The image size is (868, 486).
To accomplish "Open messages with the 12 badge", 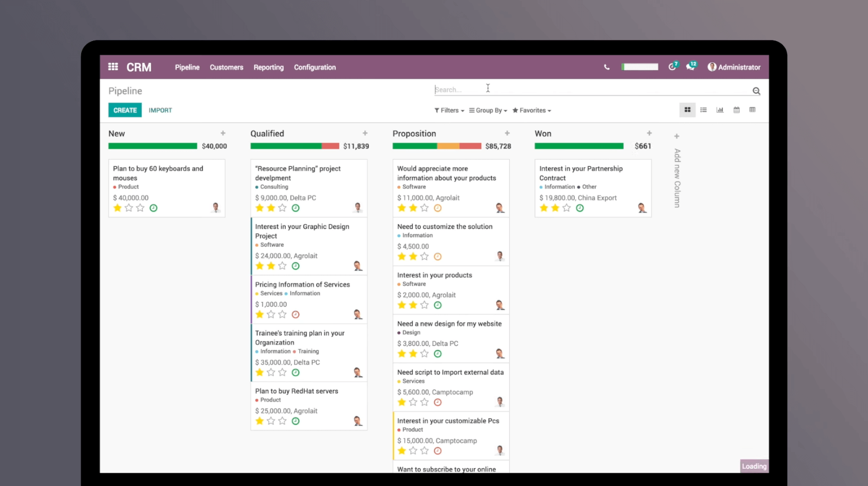I will coord(690,66).
